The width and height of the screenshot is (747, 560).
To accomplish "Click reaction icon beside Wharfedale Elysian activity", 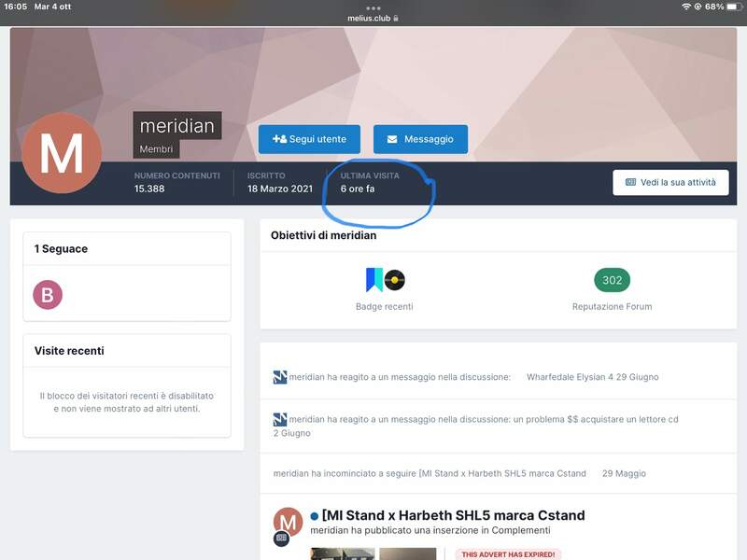I will (x=280, y=377).
